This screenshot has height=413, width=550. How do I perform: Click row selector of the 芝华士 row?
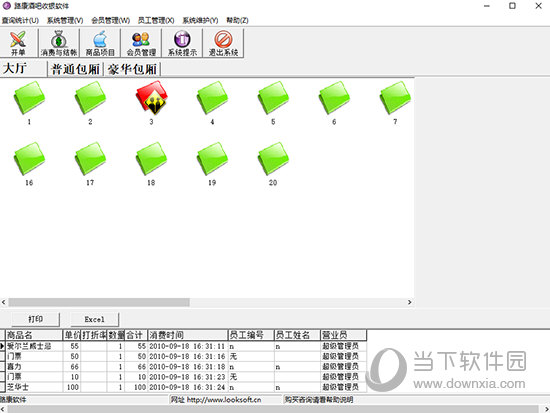click(2, 387)
